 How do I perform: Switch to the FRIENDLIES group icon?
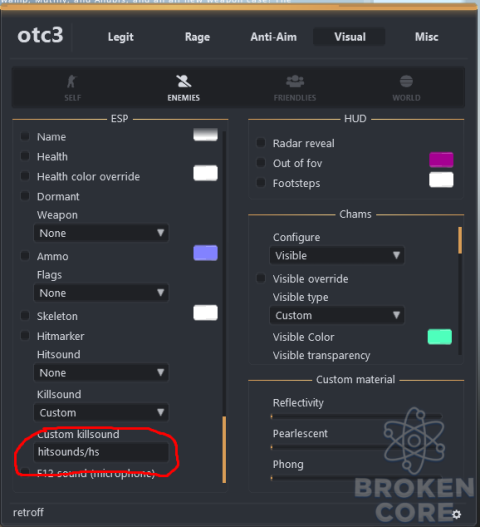tap(295, 81)
